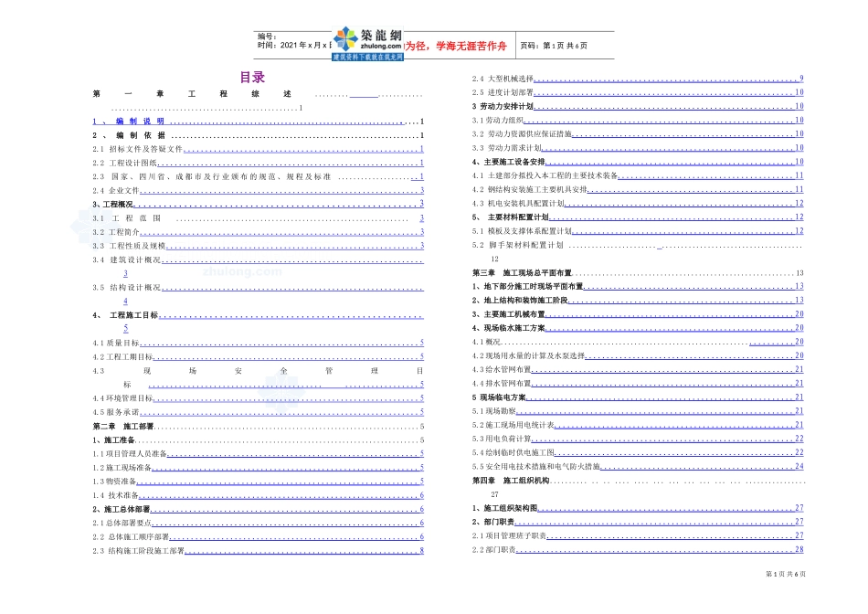Go to '4.2 工程工期目标' entry
Viewport: 868px width, 614px height.
coord(258,356)
